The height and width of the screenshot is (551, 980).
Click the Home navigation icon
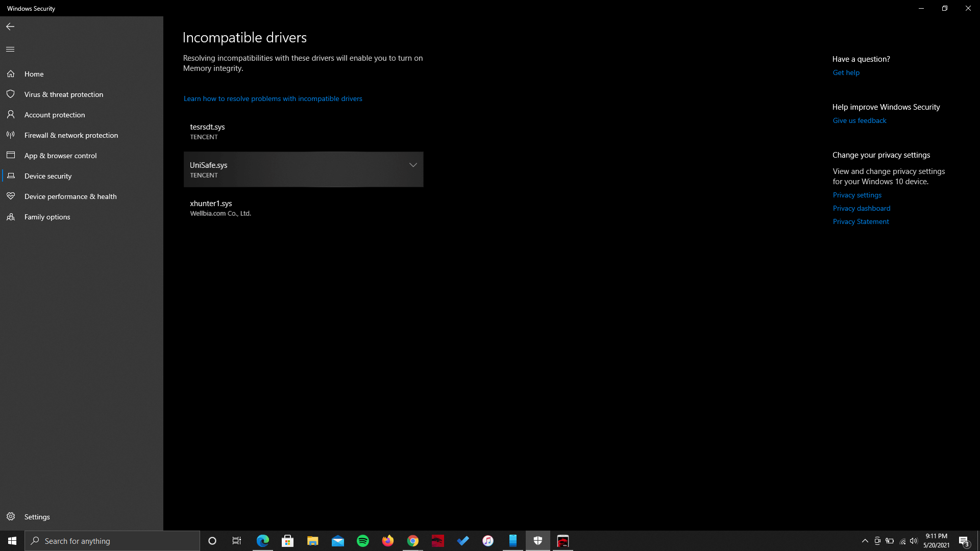11,74
